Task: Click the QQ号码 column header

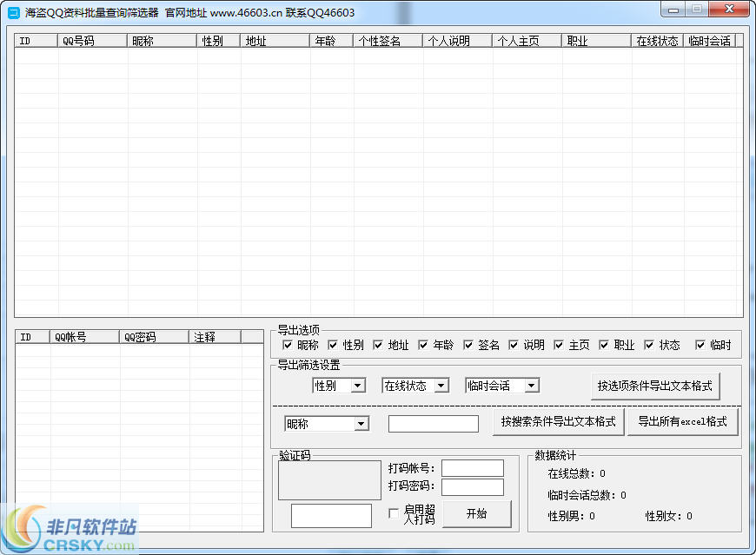Action: [x=92, y=41]
